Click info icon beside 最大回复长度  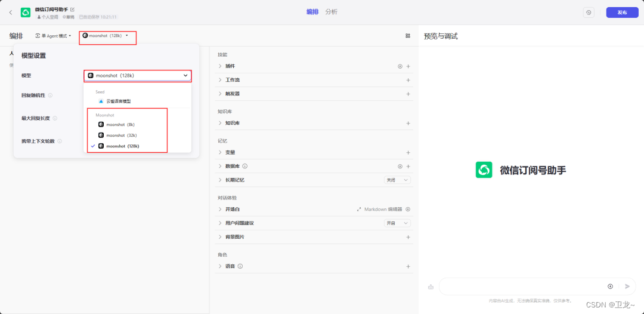pos(55,118)
